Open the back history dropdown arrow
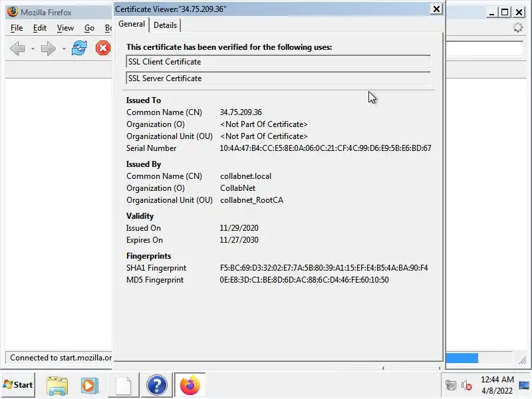The height and width of the screenshot is (399, 532). click(33, 49)
